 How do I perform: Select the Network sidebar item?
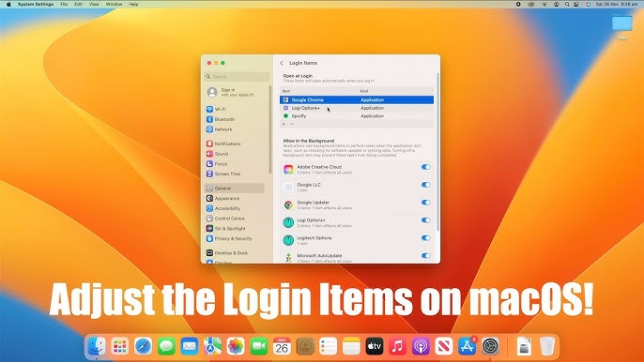220,129
